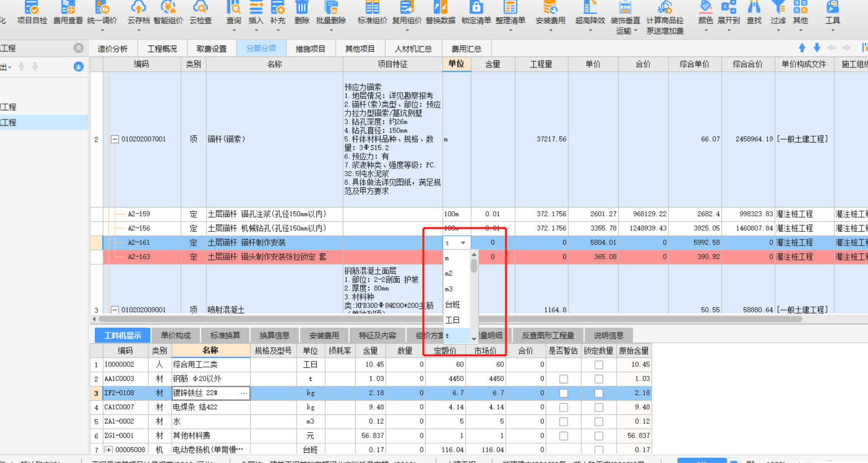Collapse the left project panel

[79, 48]
